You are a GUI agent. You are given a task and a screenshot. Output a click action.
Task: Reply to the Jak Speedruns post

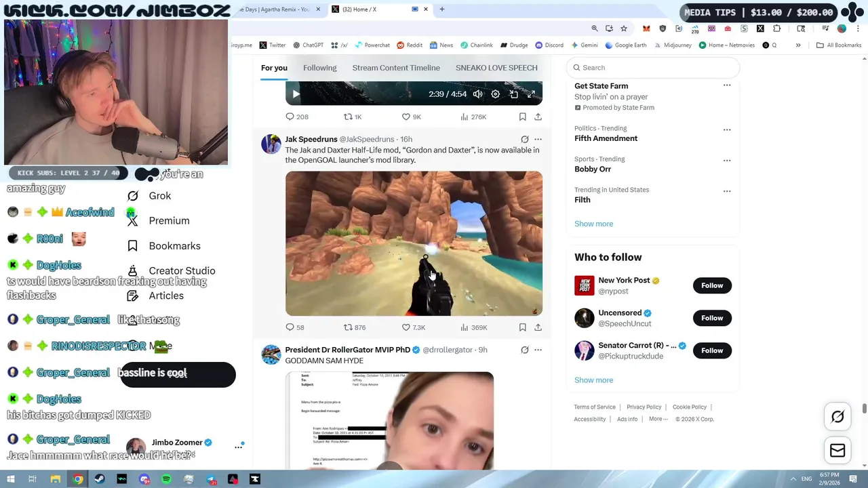pyautogui.click(x=295, y=327)
